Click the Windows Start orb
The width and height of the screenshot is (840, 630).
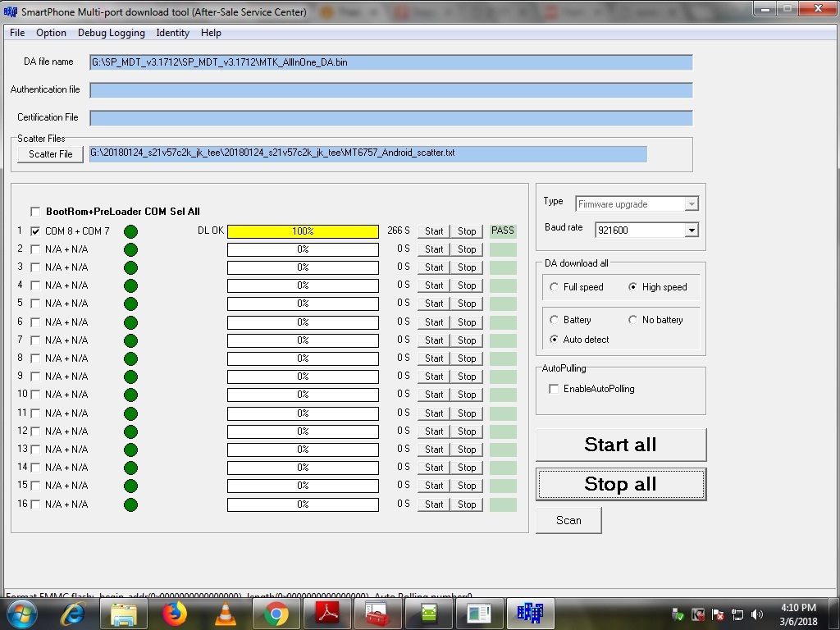point(22,614)
